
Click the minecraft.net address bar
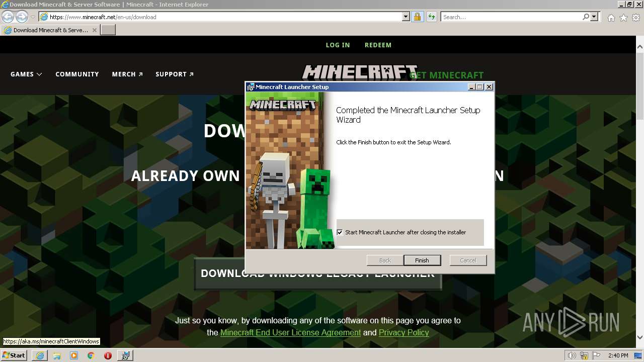221,17
